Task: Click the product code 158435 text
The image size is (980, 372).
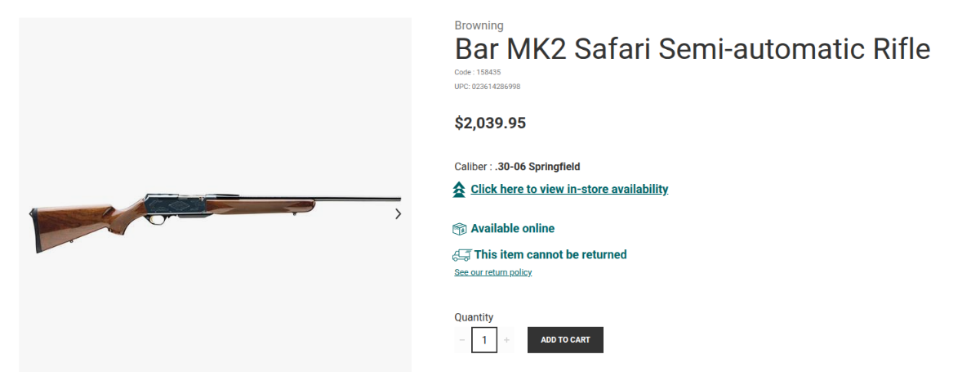Action: point(477,72)
